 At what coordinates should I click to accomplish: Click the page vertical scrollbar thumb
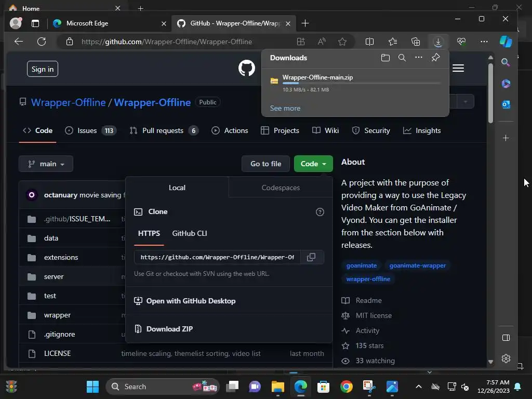tap(490, 92)
